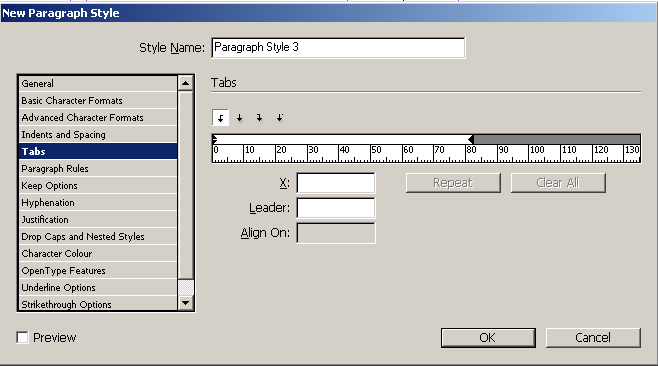Viewport: 658px width, 366px height.
Task: Open Justification category
Action: pos(98,220)
